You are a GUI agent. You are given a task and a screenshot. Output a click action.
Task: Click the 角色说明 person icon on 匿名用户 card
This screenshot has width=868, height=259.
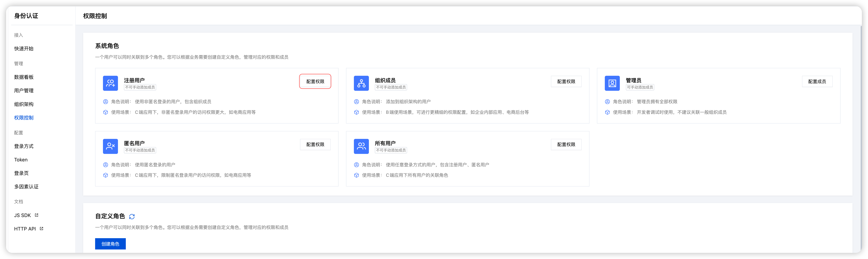pyautogui.click(x=105, y=165)
